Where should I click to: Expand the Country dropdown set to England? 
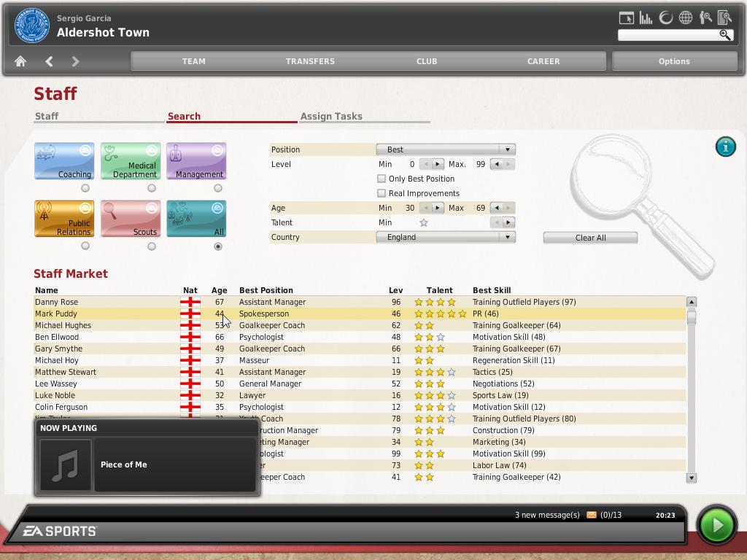[445, 237]
